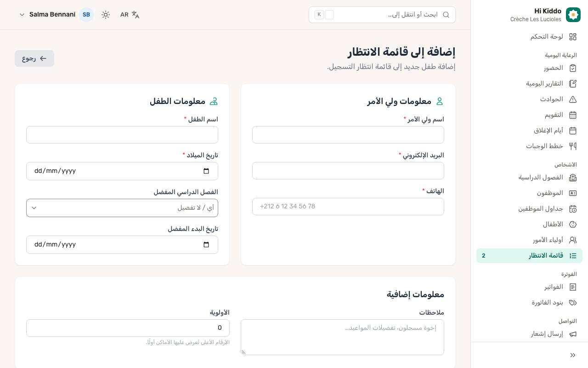Open الحضور menu label in sidebar
This screenshot has width=588, height=368.
point(554,68)
